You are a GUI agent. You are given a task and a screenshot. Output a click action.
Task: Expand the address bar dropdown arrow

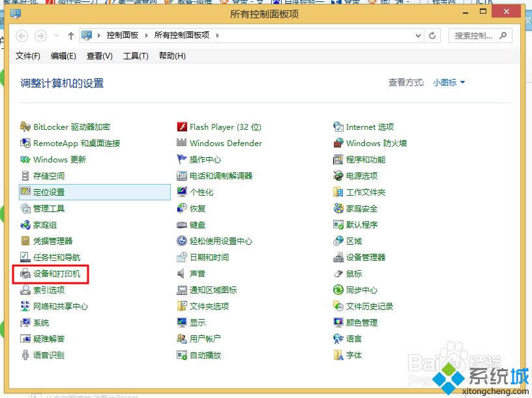pos(419,35)
